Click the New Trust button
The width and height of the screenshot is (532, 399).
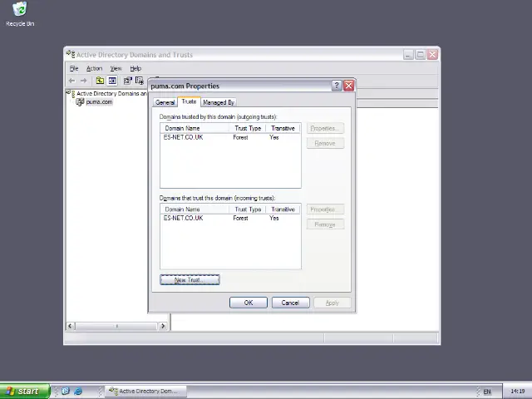coord(190,280)
